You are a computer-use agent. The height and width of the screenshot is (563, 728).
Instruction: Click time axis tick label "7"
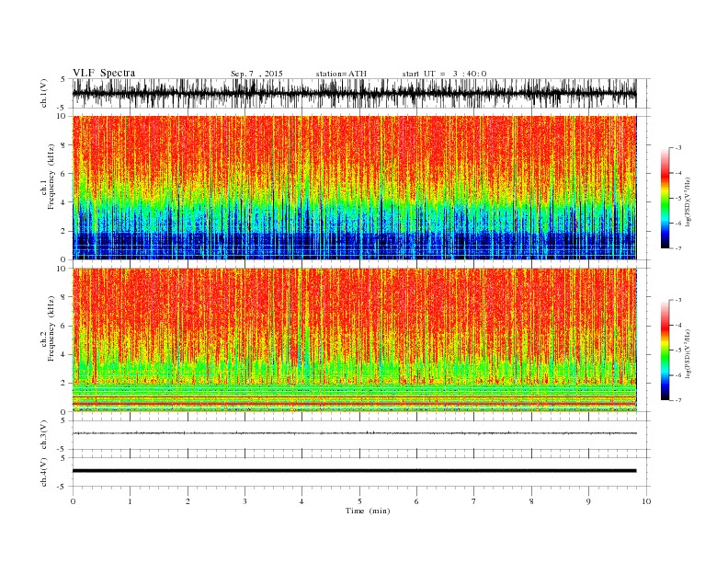pyautogui.click(x=474, y=501)
